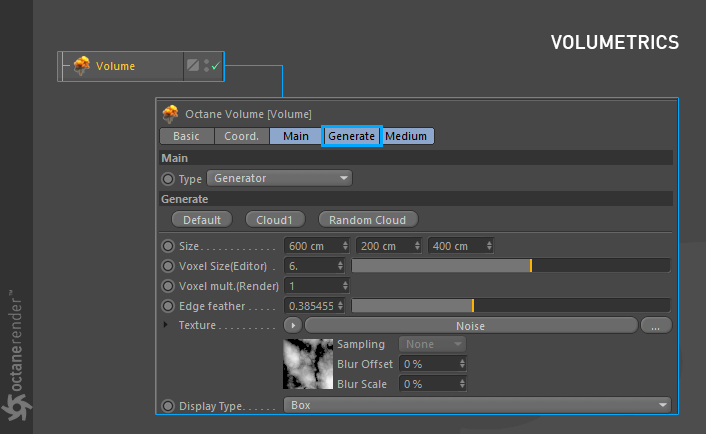Open the Texture round arrow menu button
706x434 pixels.
click(x=293, y=325)
